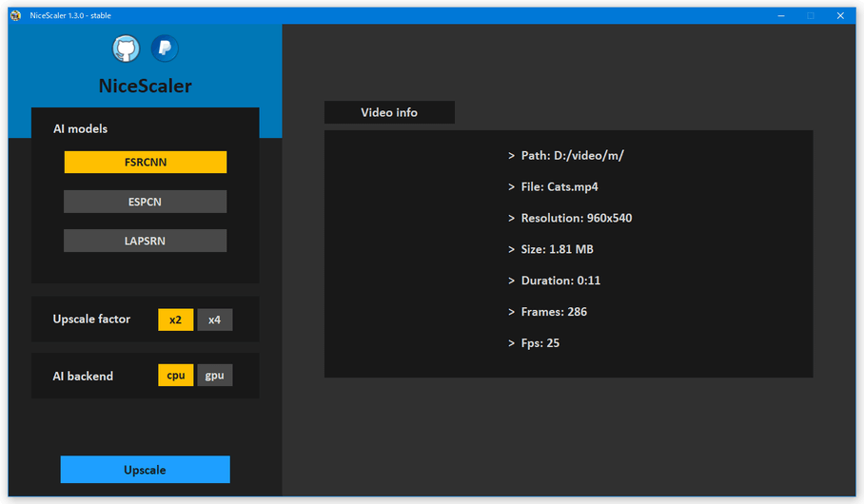Choose cpu as AI backend
The image size is (864, 504).
point(176,375)
